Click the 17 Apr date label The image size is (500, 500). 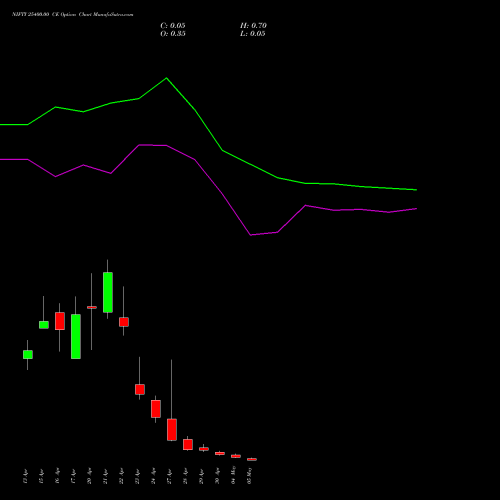click(74, 476)
